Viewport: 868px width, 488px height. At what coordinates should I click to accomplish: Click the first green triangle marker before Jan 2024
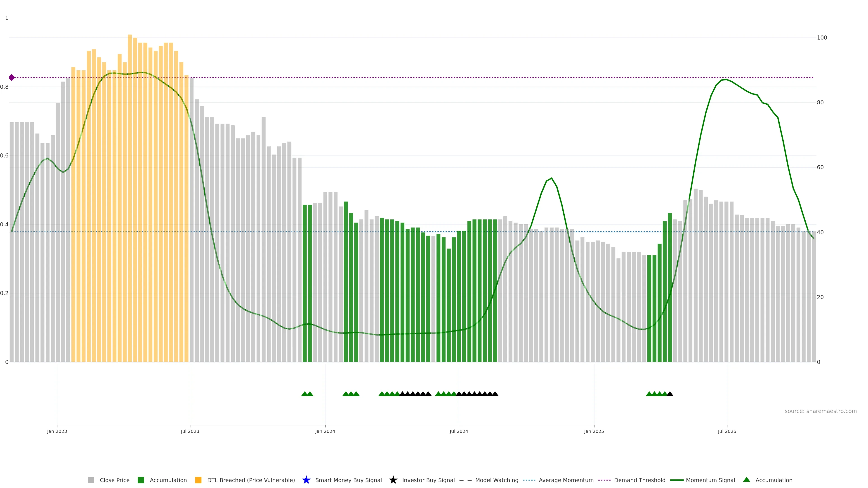click(x=305, y=394)
